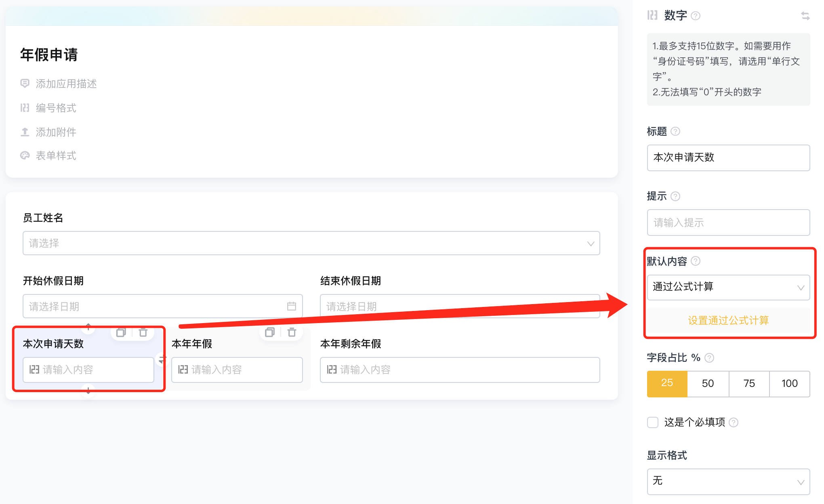Click the copy icon above 本年年假 field

(269, 332)
